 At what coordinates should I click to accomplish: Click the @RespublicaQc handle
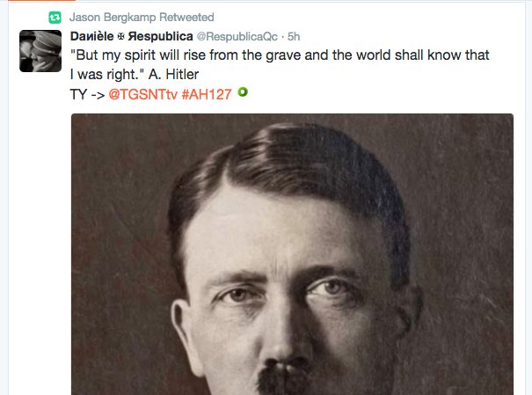point(237,37)
